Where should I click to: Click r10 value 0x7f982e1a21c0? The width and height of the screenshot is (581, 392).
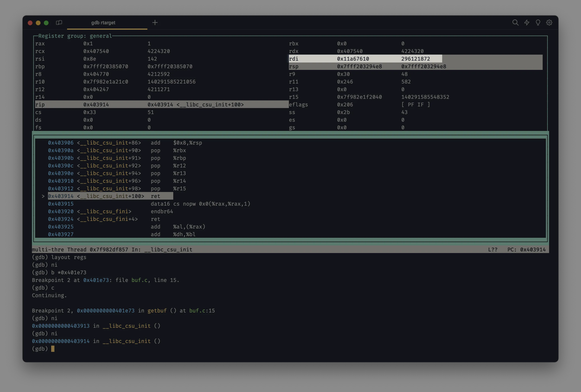pyautogui.click(x=106, y=82)
